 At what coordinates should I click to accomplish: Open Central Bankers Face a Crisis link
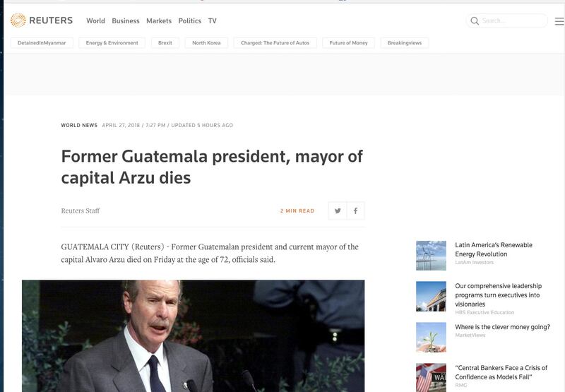(x=501, y=372)
